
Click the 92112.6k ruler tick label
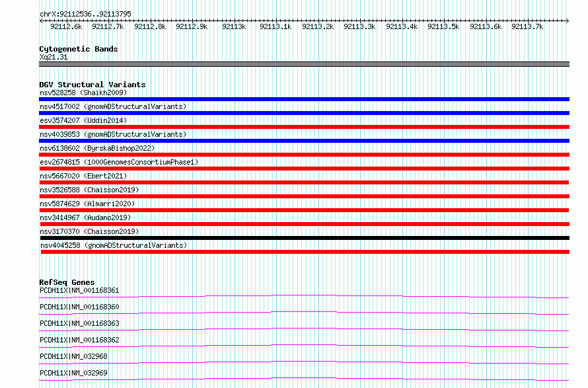click(66, 26)
